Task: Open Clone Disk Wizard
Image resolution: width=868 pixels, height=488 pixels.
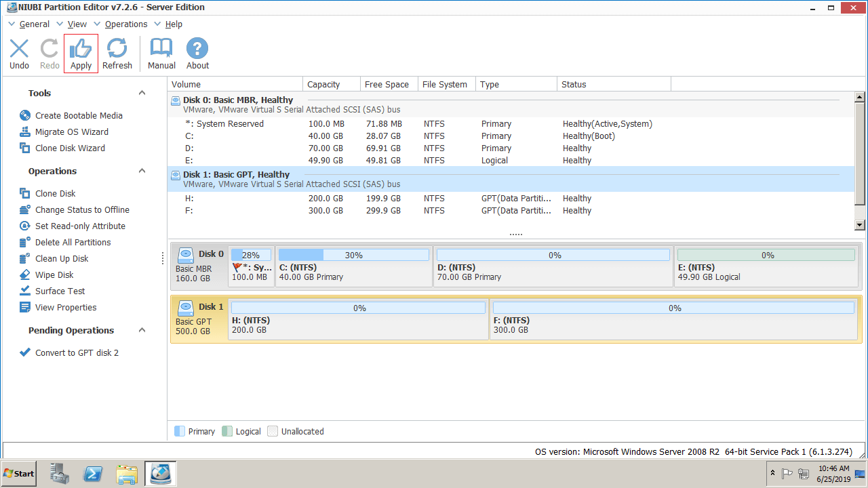Action: 70,148
